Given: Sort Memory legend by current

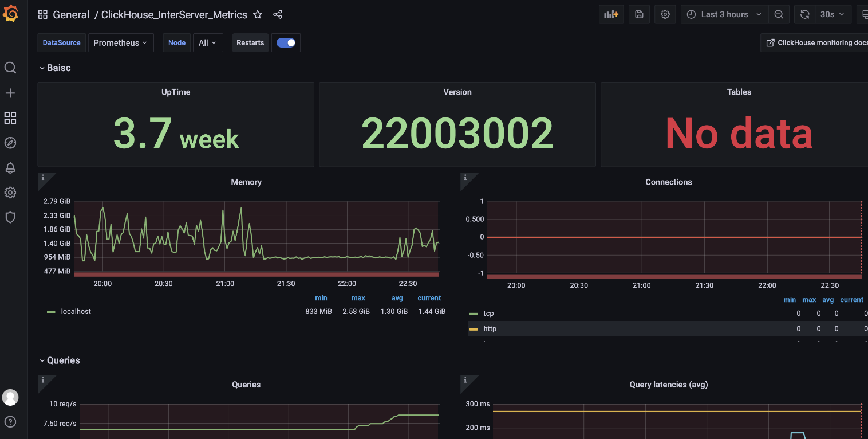Looking at the screenshot, I should 429,298.
